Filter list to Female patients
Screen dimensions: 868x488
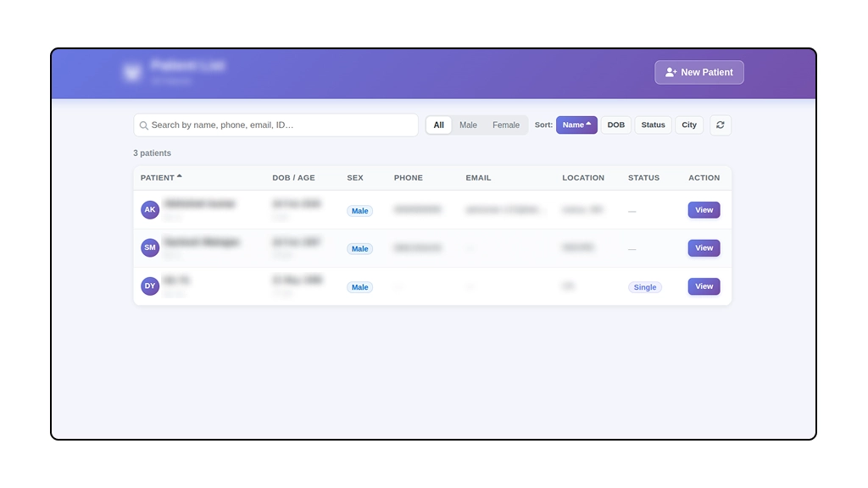(x=506, y=125)
